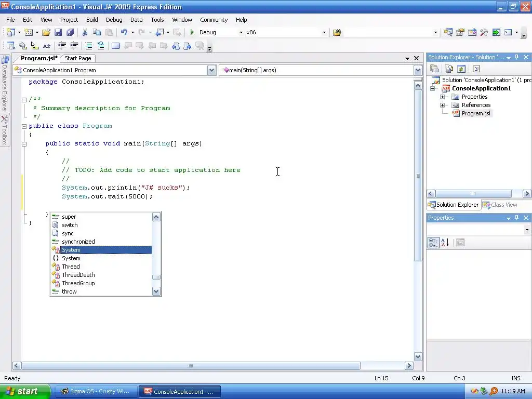
Task: Click the Display Quick Info icon
Action: [x=35, y=46]
